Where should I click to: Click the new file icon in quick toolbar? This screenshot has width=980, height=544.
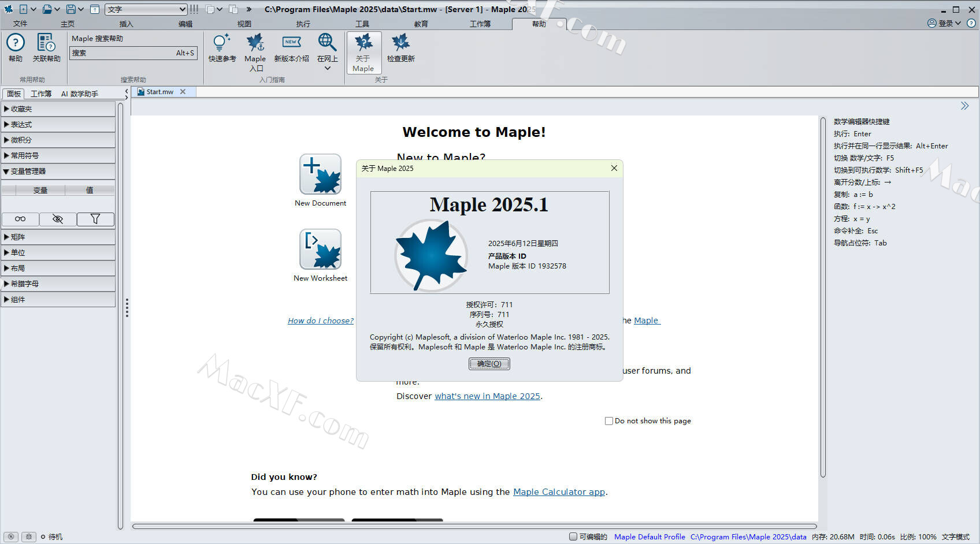(24, 9)
